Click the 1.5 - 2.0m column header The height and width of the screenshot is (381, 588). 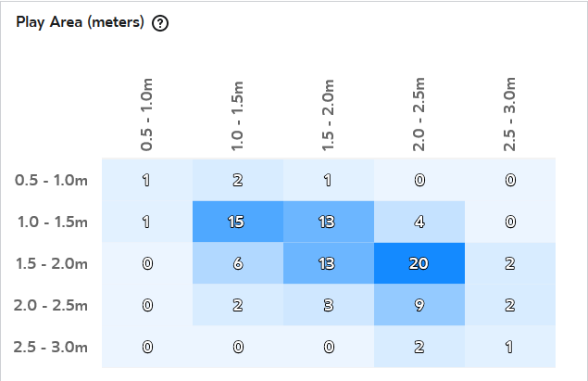(x=328, y=115)
